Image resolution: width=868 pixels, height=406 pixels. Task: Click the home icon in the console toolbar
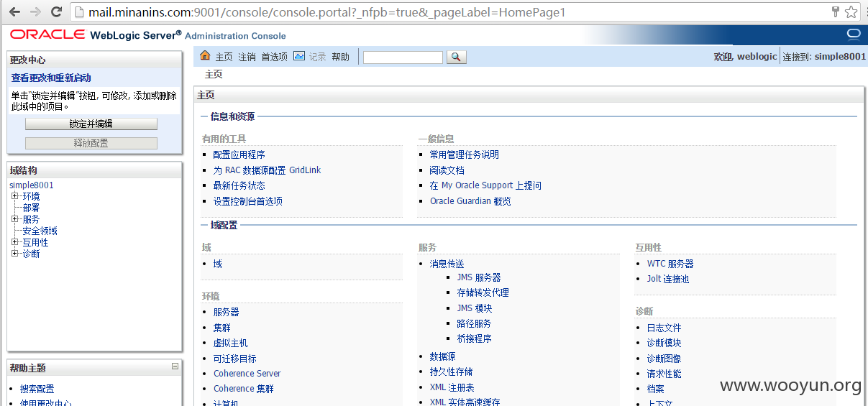[205, 56]
